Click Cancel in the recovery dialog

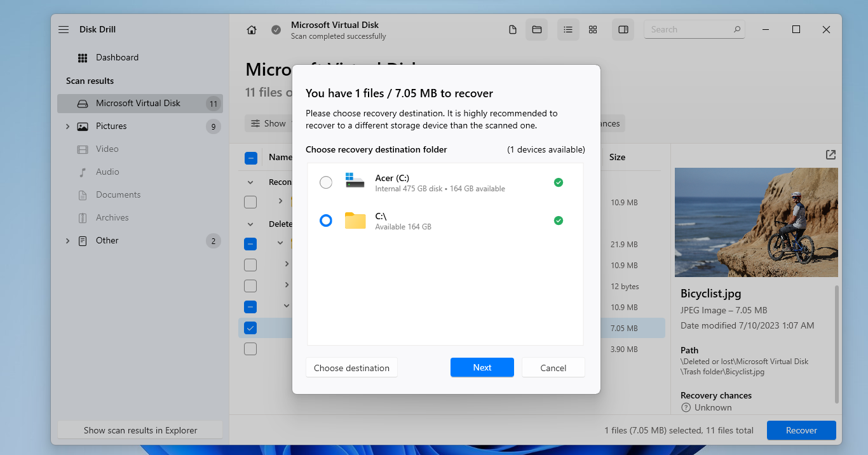click(x=553, y=367)
